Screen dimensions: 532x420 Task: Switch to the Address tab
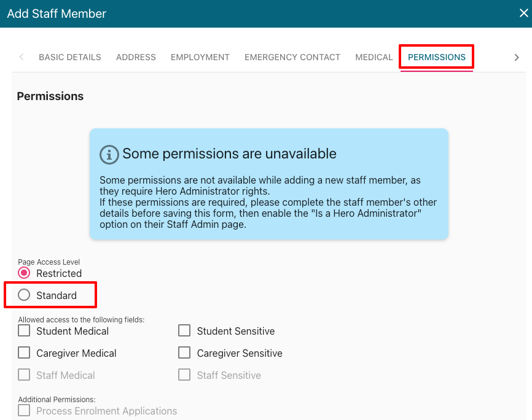tap(136, 57)
